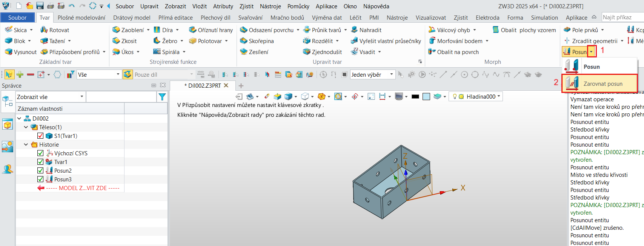The image size is (644, 246).
Task: Select Průnik tvarů tool
Action: click(x=322, y=30)
